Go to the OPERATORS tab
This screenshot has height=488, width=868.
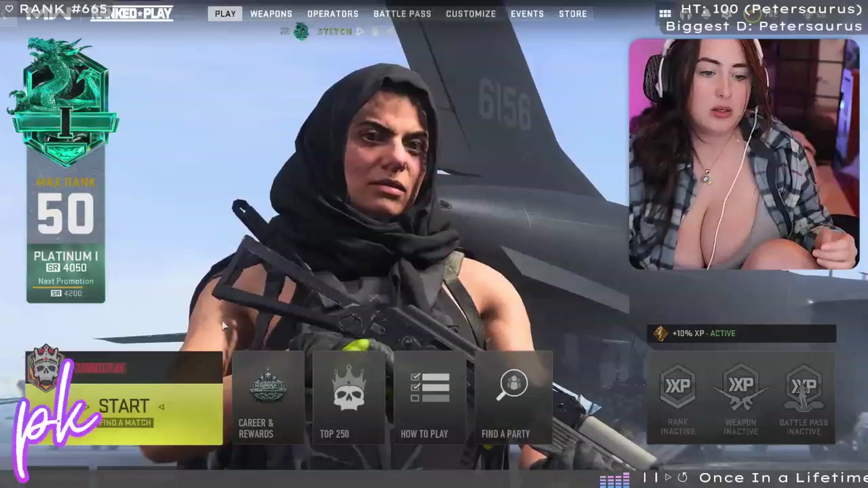point(333,14)
